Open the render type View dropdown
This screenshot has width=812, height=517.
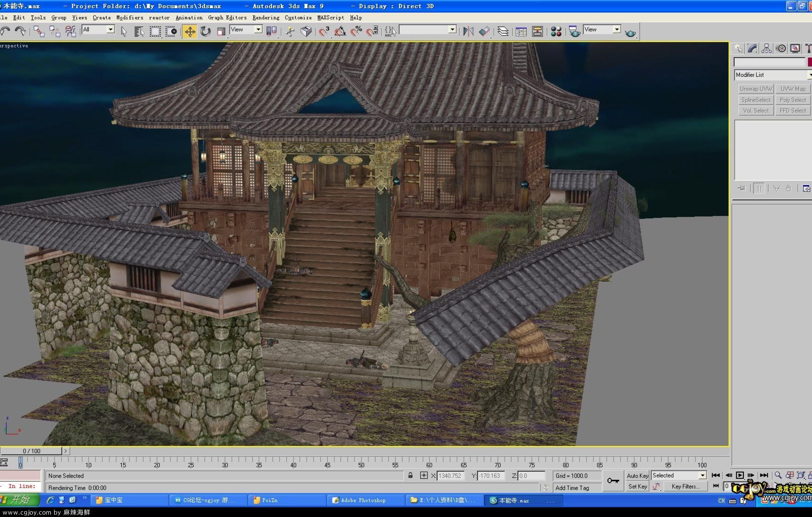tap(602, 29)
